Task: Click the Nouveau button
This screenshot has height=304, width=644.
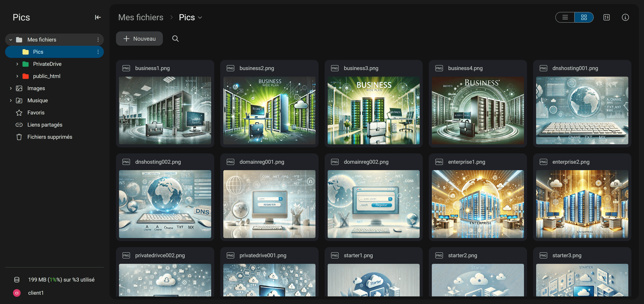Action: pyautogui.click(x=139, y=38)
